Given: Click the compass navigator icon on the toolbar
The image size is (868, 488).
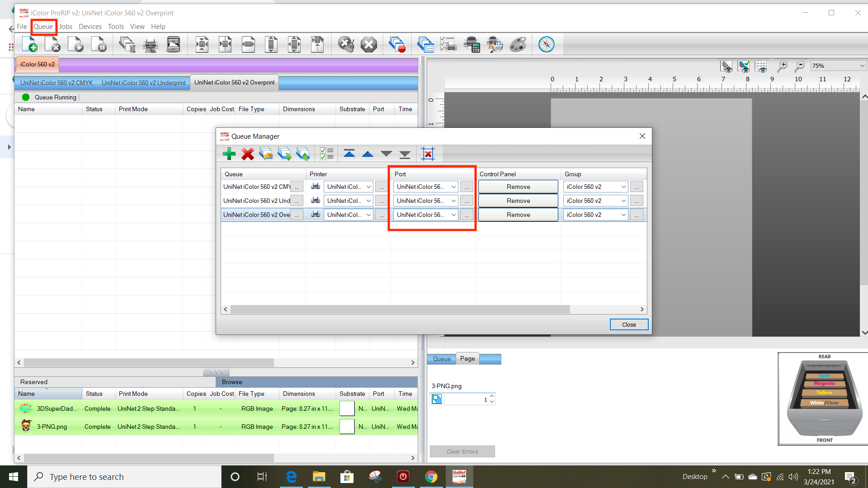Looking at the screenshot, I should tap(547, 44).
